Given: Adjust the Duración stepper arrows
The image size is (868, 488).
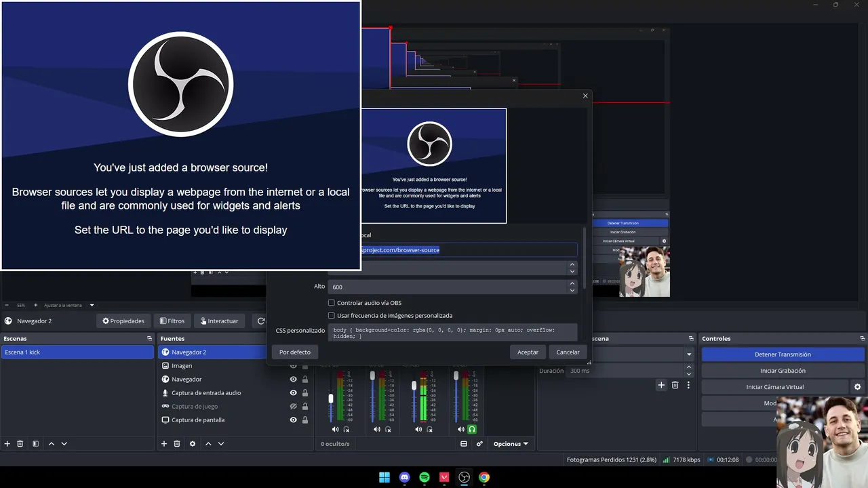Looking at the screenshot, I should 689,371.
